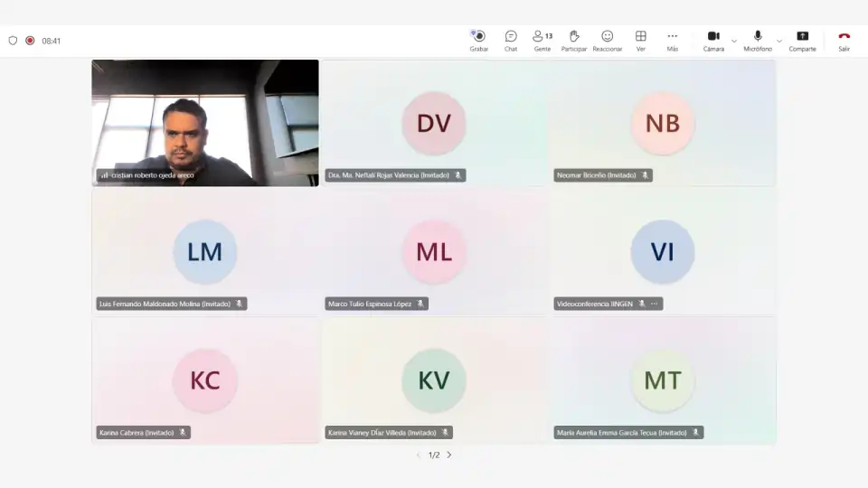
Task: Click muted mic icon of Videoconferencia IINGEN
Action: point(642,304)
